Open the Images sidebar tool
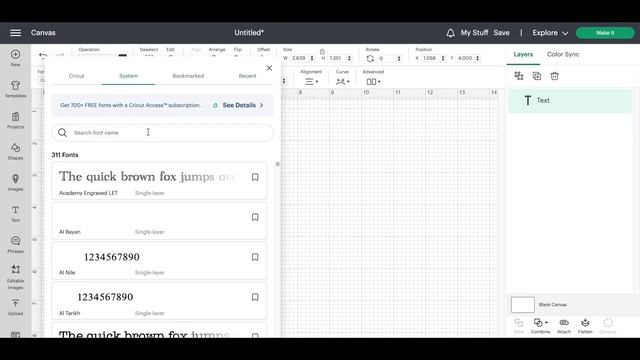This screenshot has width=640, height=360. (16, 182)
